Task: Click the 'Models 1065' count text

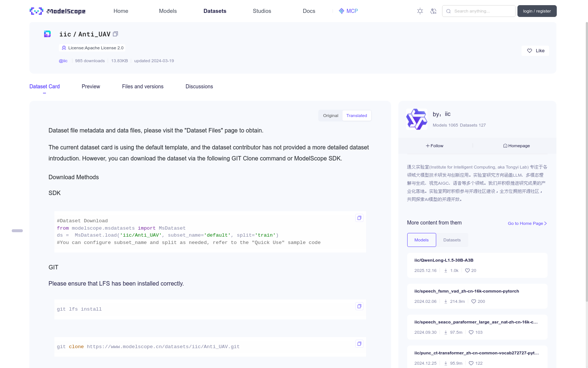Action: coord(445,125)
